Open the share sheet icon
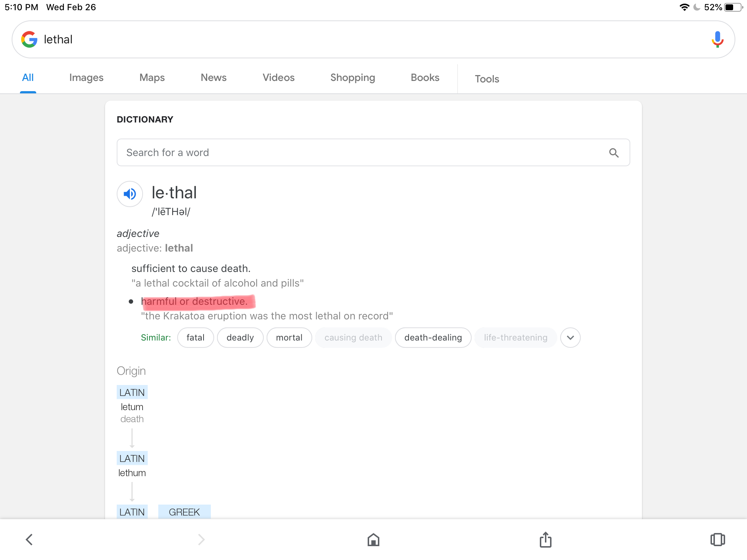 [546, 539]
